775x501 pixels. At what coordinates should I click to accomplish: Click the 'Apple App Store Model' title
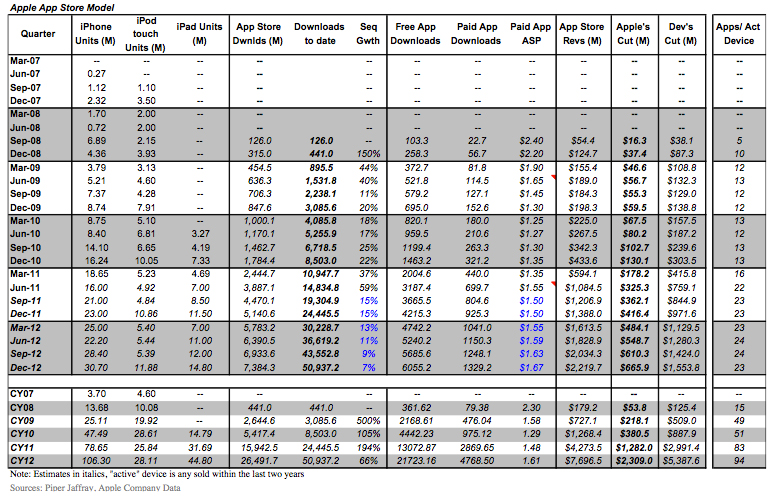coord(62,8)
